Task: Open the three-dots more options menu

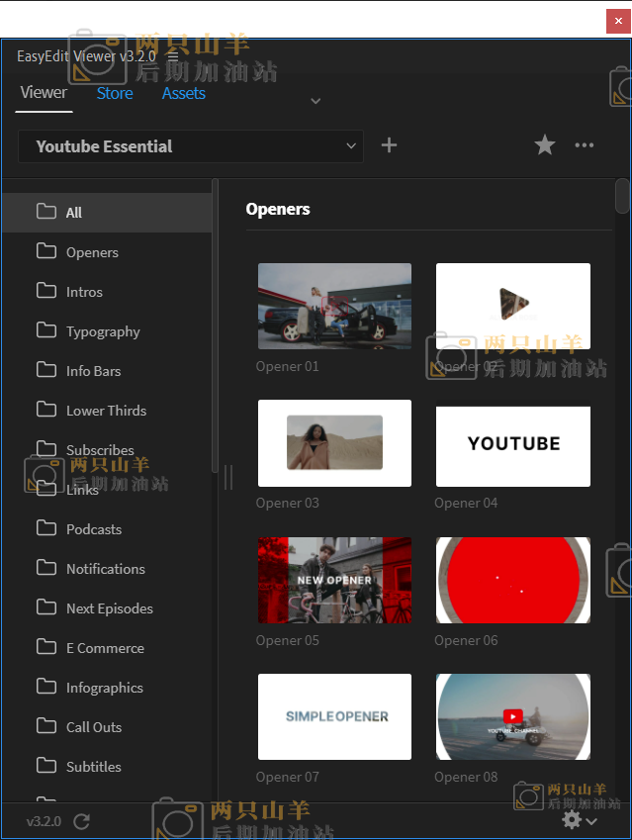Action: point(585,145)
